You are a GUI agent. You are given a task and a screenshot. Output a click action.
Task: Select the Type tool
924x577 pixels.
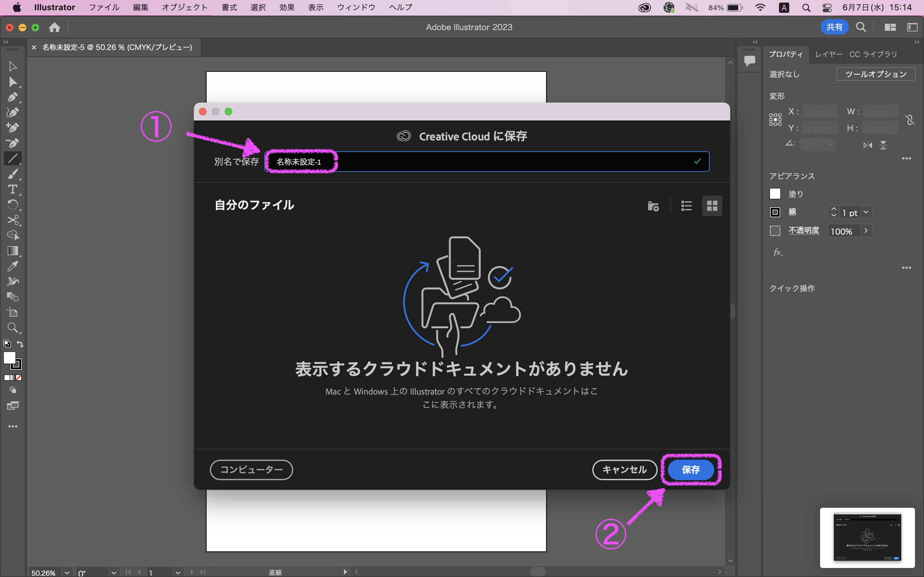[12, 189]
